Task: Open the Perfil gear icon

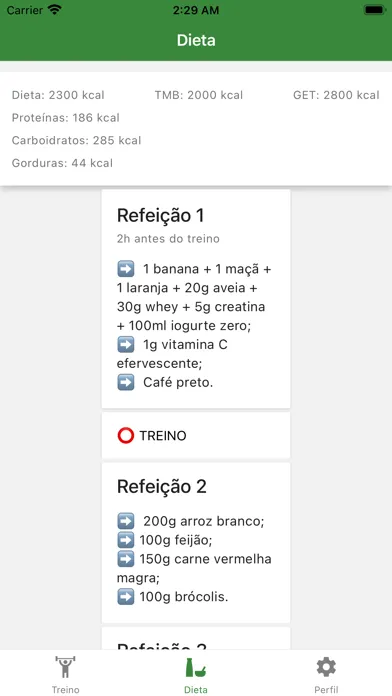Action: click(x=326, y=667)
